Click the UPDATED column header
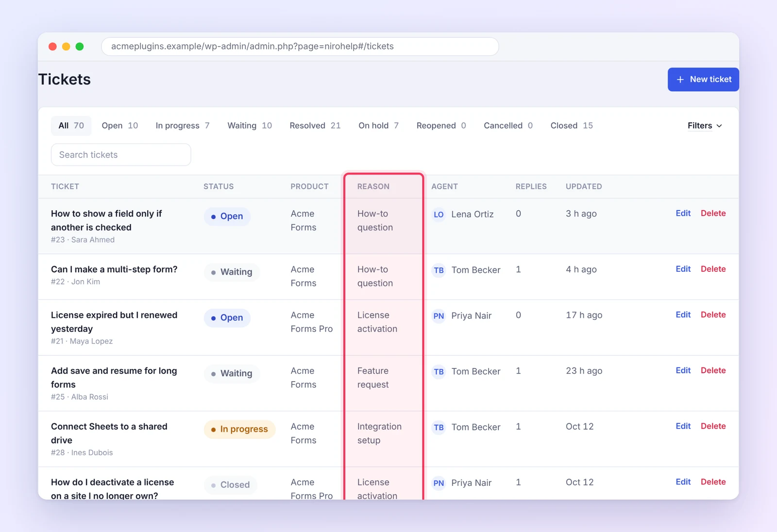Screen dimensions: 777x532 click(584, 186)
